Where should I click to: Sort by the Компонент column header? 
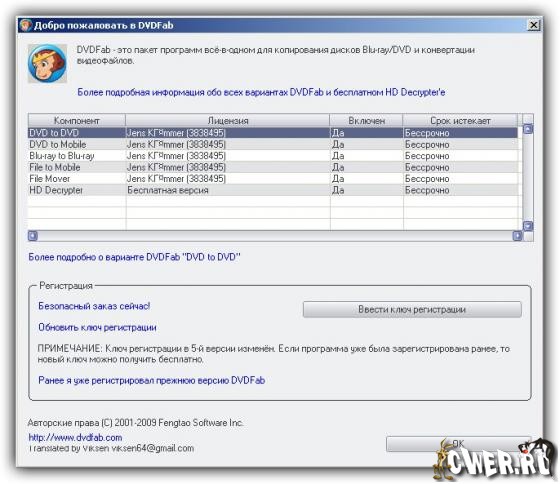tap(77, 121)
